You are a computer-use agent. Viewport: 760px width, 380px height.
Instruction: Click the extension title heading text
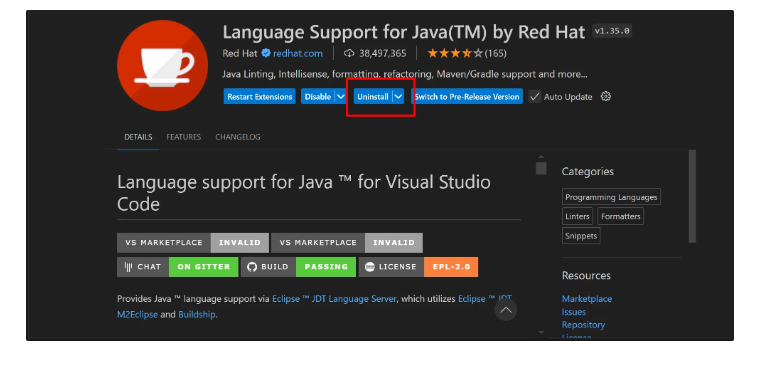point(404,32)
